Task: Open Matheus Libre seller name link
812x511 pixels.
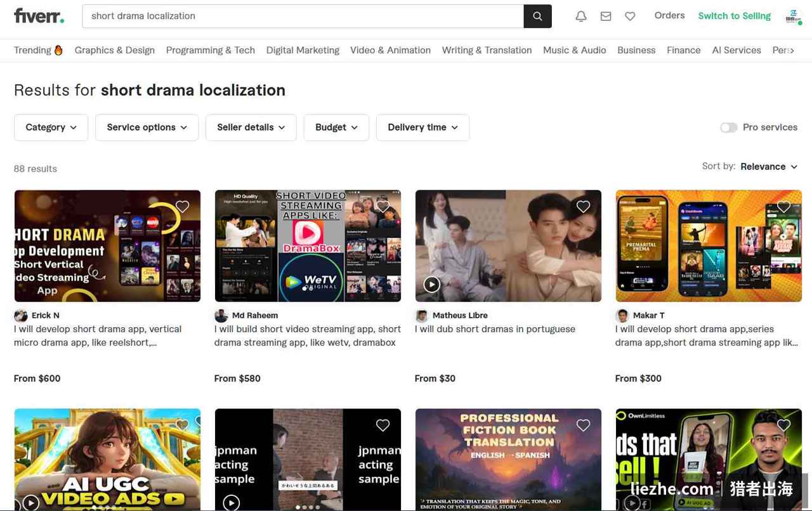Action: (460, 315)
